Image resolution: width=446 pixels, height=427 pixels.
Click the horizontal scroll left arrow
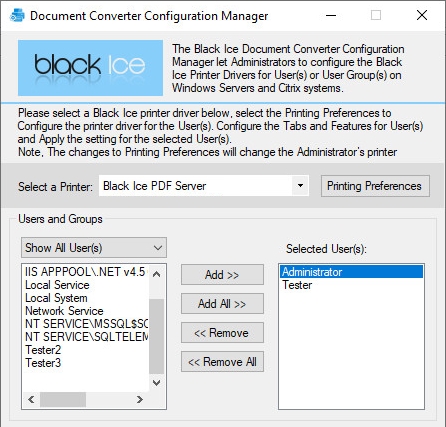(x=31, y=399)
